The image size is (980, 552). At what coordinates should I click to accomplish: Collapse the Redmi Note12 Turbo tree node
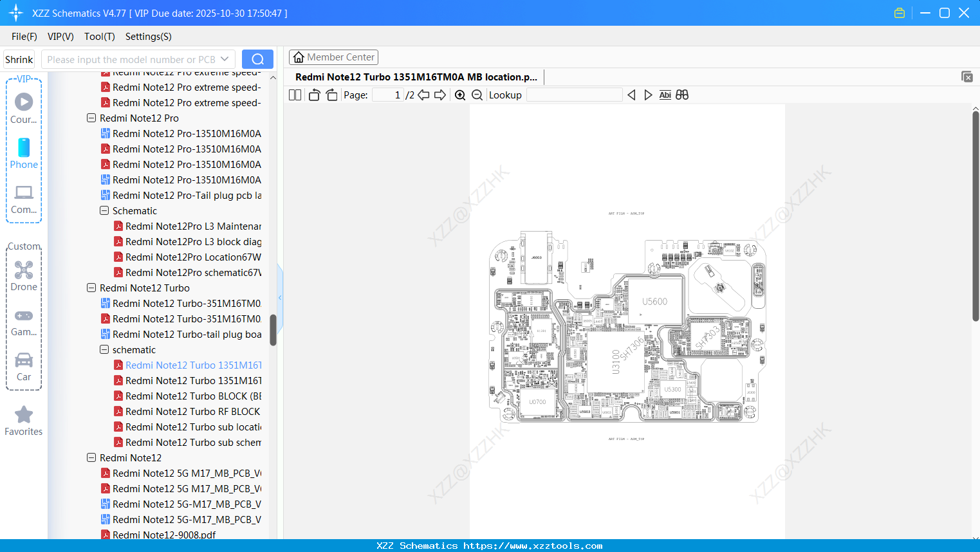(x=91, y=288)
